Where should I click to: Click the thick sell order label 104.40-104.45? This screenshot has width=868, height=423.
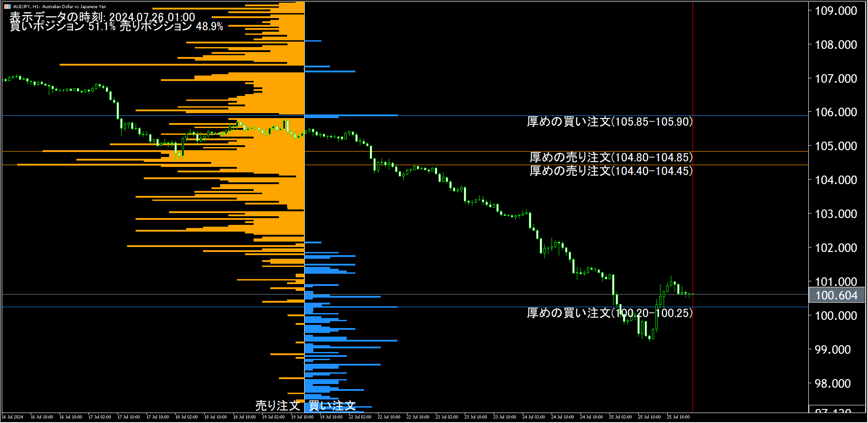[x=611, y=171]
